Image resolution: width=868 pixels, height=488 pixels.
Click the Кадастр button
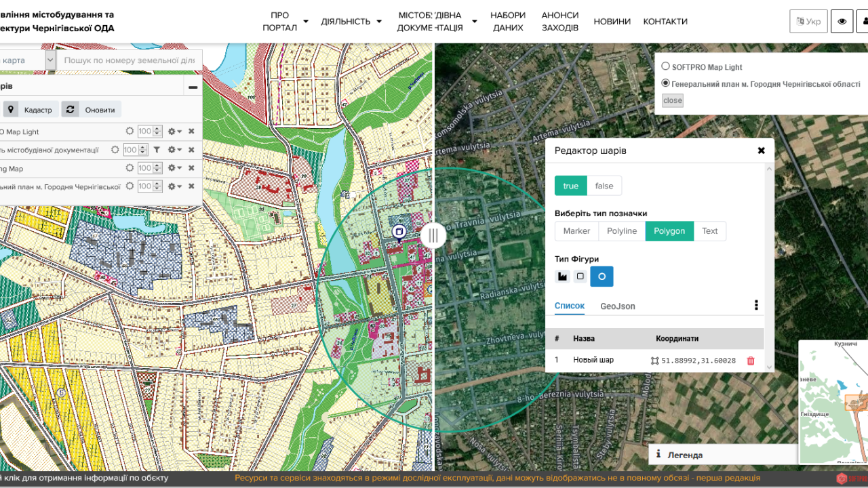(31, 109)
